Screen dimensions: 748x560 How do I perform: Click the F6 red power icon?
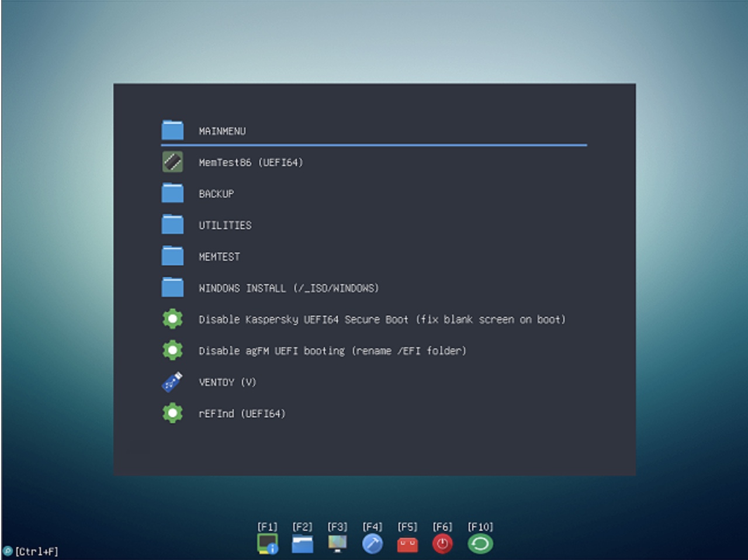point(442,544)
